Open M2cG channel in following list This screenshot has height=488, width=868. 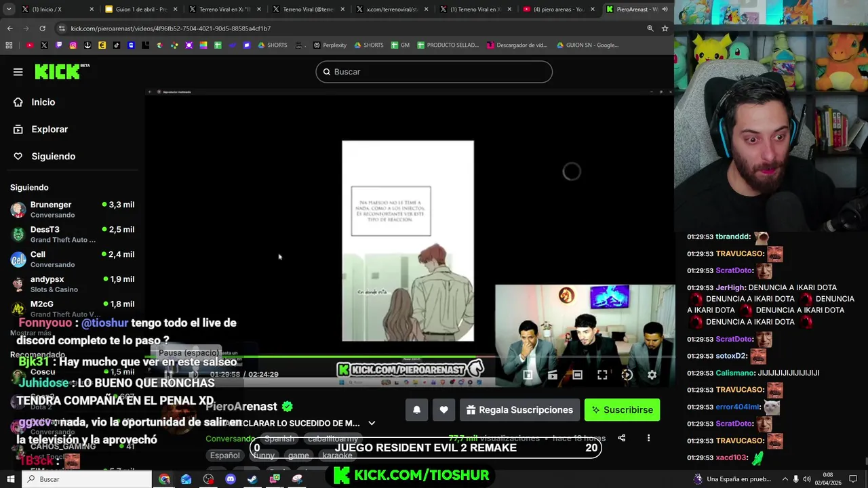pyautogui.click(x=72, y=308)
